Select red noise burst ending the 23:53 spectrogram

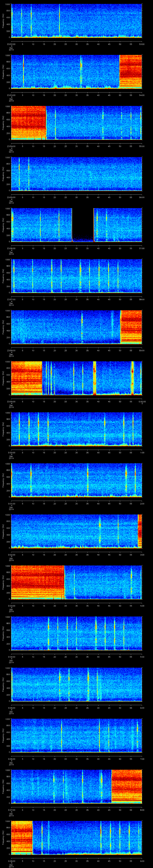(131, 71)
